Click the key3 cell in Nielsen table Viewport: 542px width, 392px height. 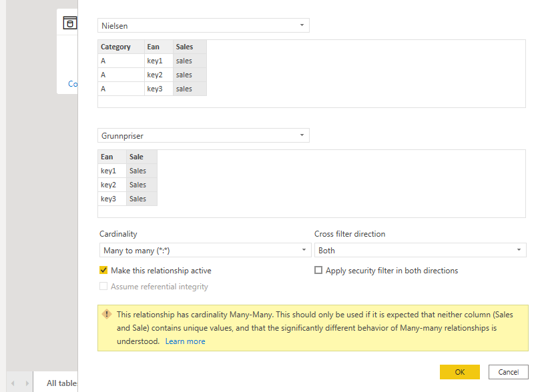(x=159, y=89)
